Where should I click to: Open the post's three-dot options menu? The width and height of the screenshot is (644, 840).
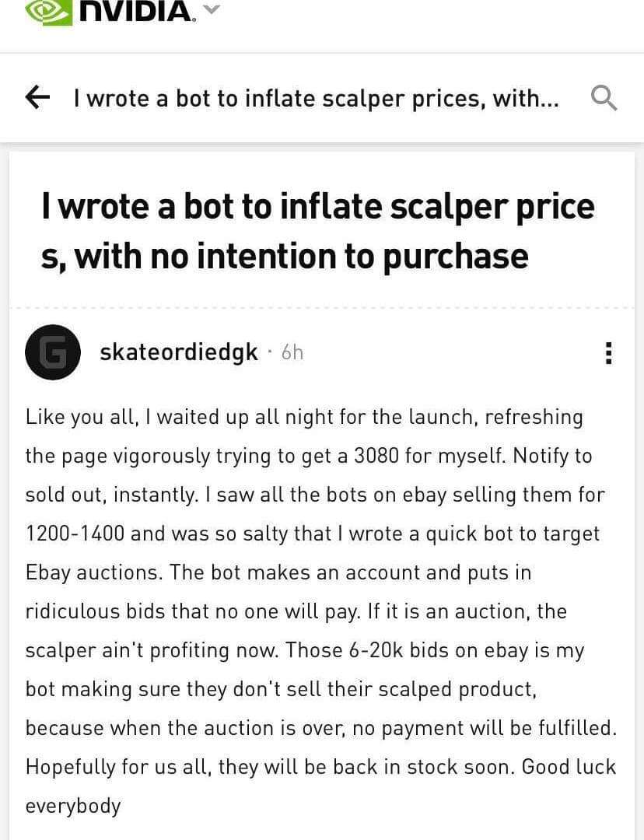(x=608, y=353)
